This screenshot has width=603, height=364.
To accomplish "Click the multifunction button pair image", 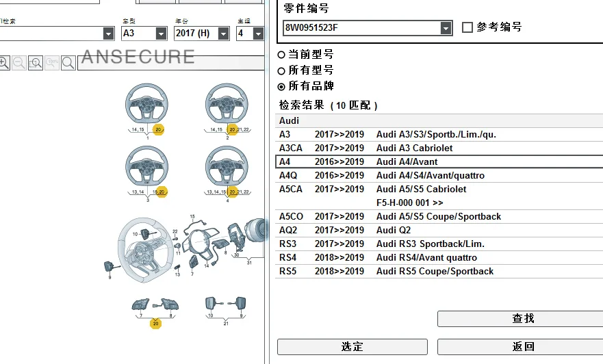I will (x=155, y=304).
